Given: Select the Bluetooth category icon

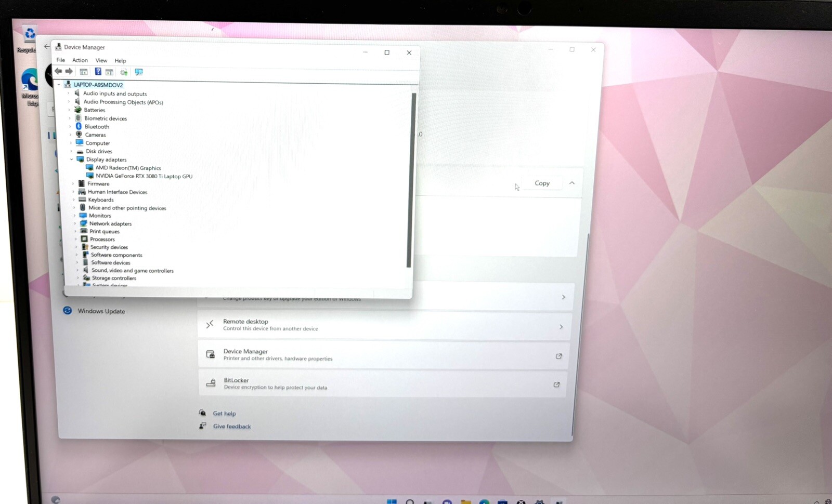Looking at the screenshot, I should click(79, 126).
